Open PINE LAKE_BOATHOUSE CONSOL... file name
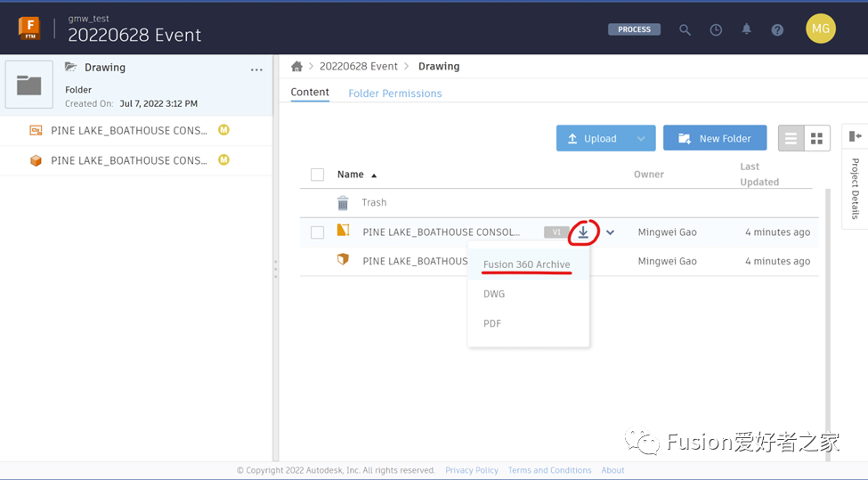 [x=442, y=232]
